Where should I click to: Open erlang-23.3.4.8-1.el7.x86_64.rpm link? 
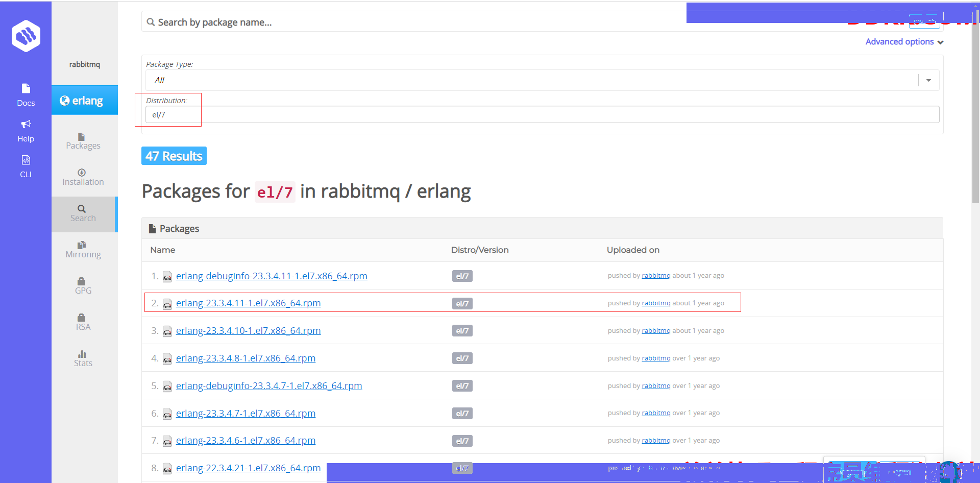pos(246,358)
